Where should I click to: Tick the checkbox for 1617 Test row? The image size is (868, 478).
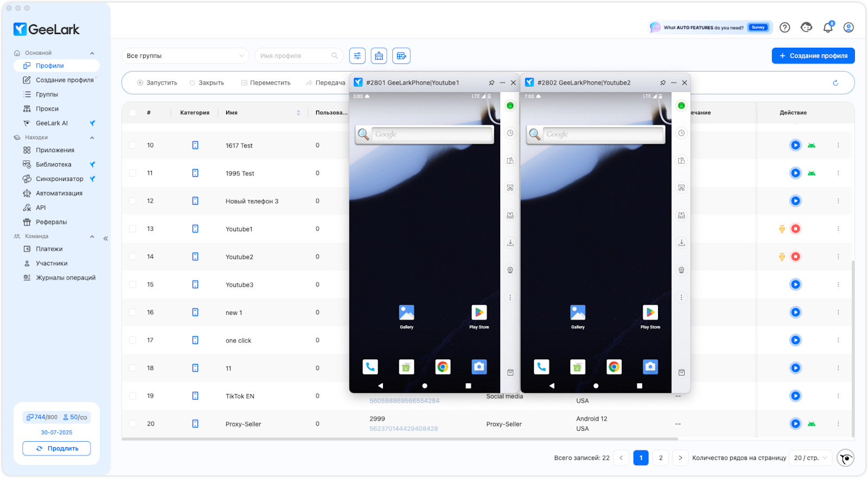133,145
